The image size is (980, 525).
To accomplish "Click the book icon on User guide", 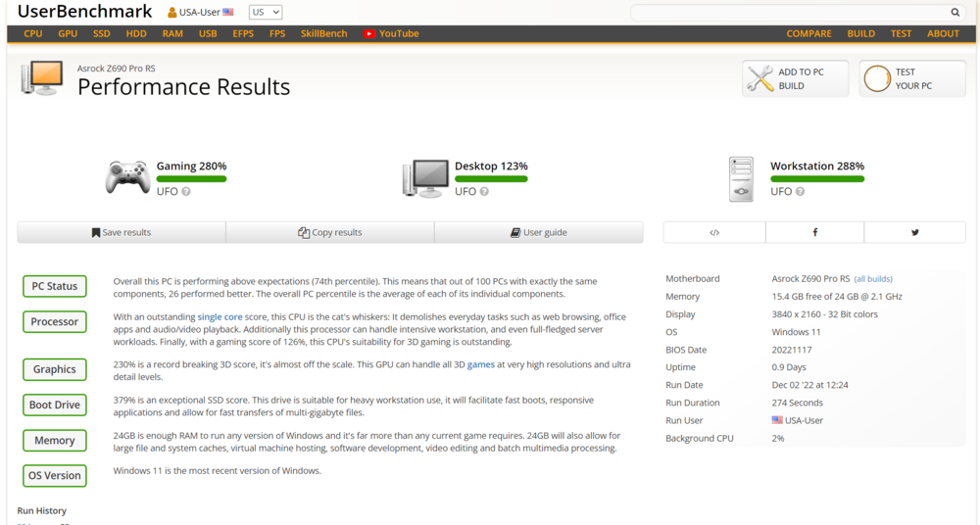I will tap(515, 232).
